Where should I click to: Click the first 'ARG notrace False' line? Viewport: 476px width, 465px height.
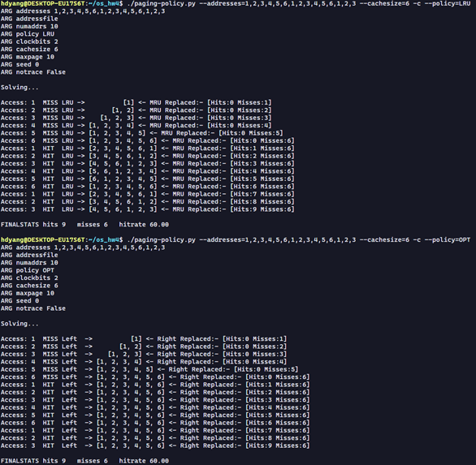[x=33, y=72]
